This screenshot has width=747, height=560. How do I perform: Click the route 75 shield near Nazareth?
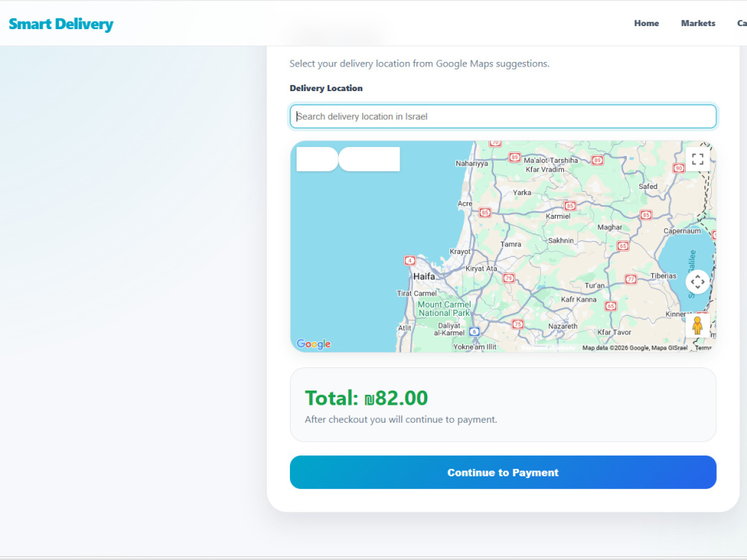[518, 324]
